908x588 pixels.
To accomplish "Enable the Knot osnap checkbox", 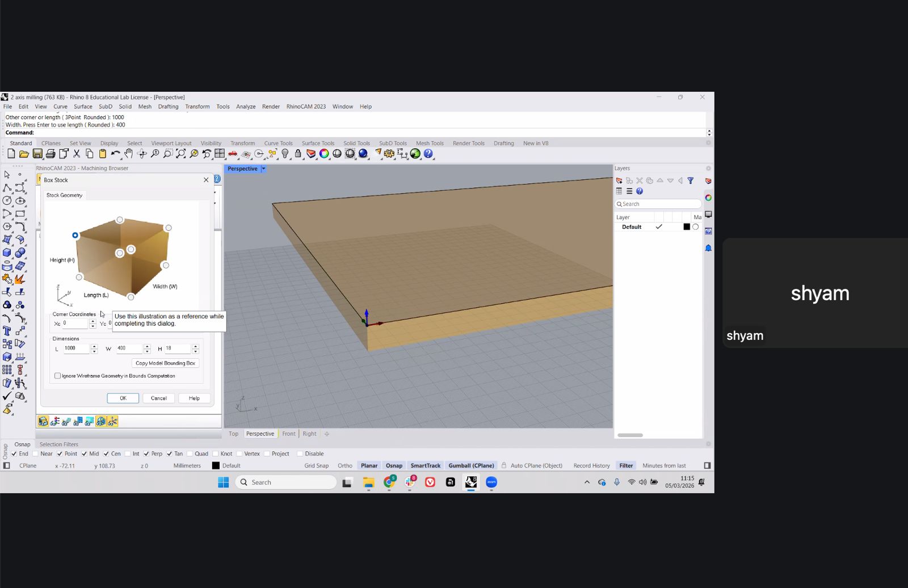I will [x=216, y=453].
